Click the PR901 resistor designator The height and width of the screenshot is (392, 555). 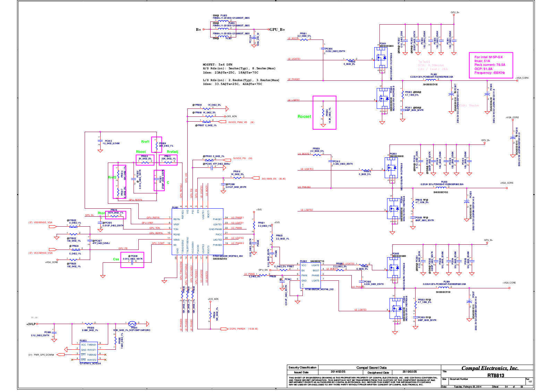[x=303, y=34]
